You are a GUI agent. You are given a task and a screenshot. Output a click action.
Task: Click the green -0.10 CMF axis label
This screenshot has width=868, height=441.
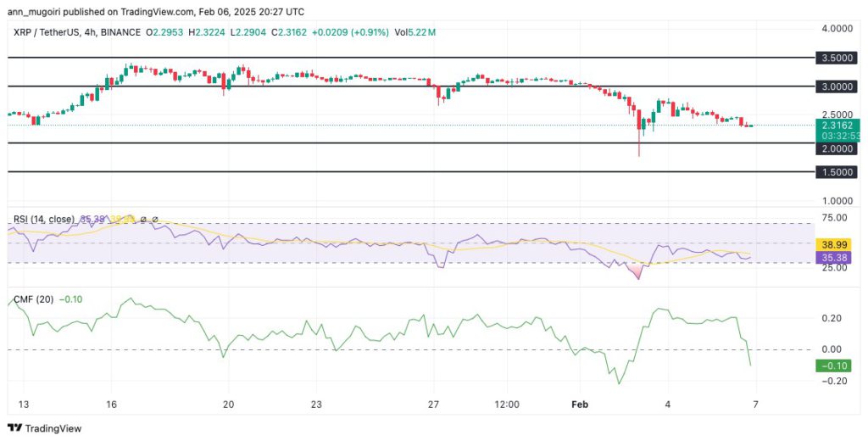pos(834,366)
